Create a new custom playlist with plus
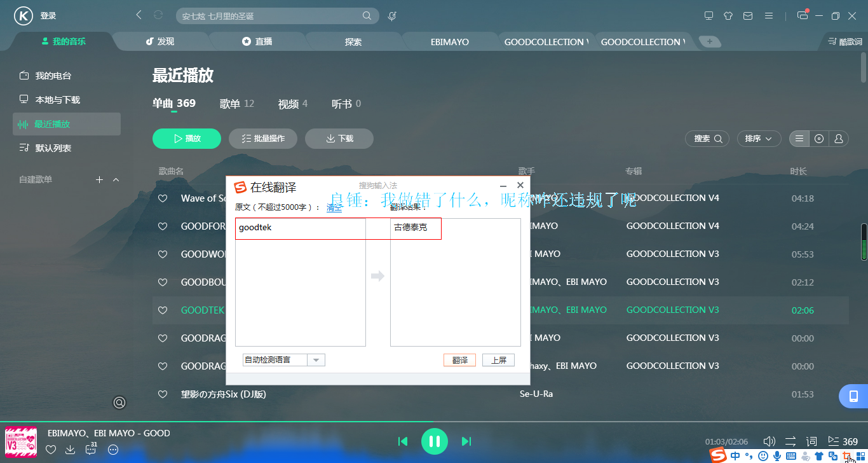868x463 pixels. pos(99,180)
